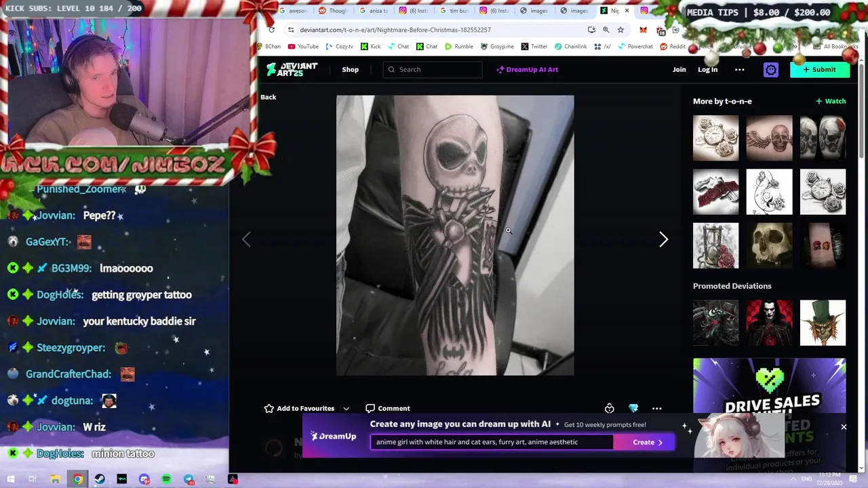
Task: Open the winged skull thumbnail
Action: pos(769,138)
